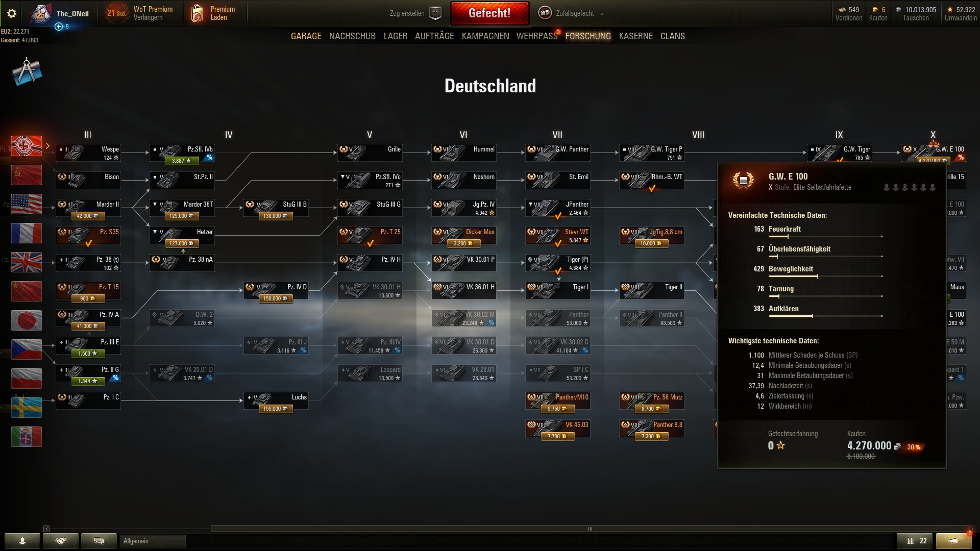Click the horizontal scrollbar left arrow
Screen dimensions: 980x551
(x=46, y=529)
